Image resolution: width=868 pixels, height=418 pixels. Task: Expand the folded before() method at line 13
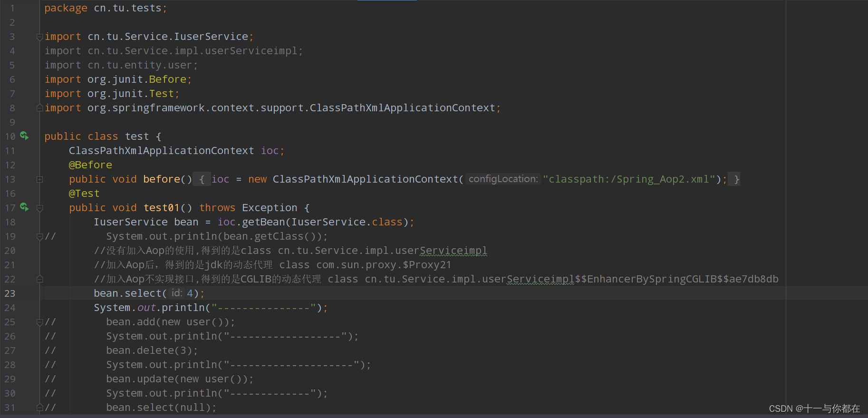pos(40,179)
